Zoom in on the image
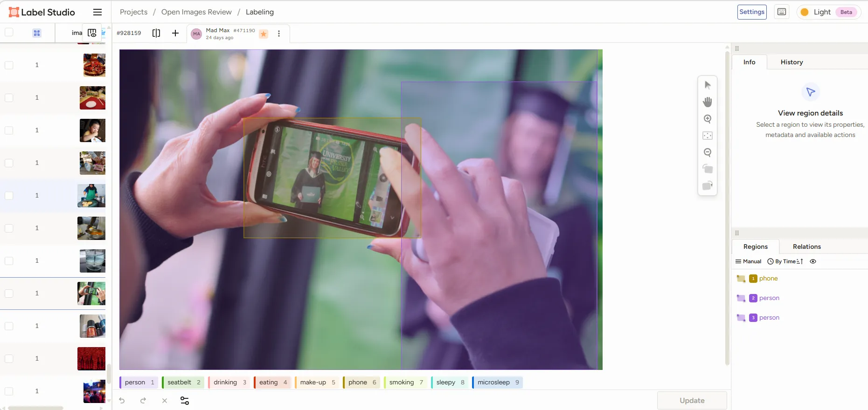Screen dimensions: 868x410 [708, 119]
